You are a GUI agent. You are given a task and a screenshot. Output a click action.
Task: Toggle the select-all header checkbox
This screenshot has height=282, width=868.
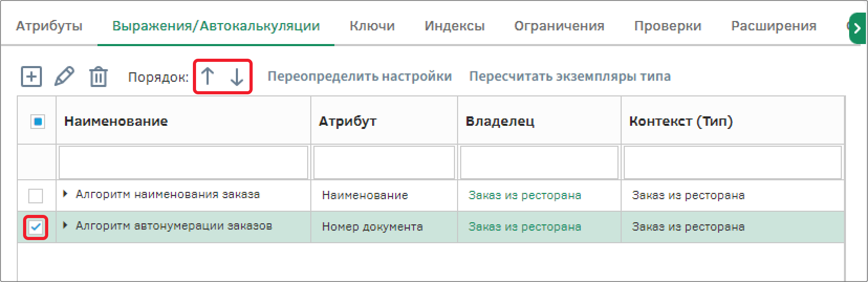point(37,122)
